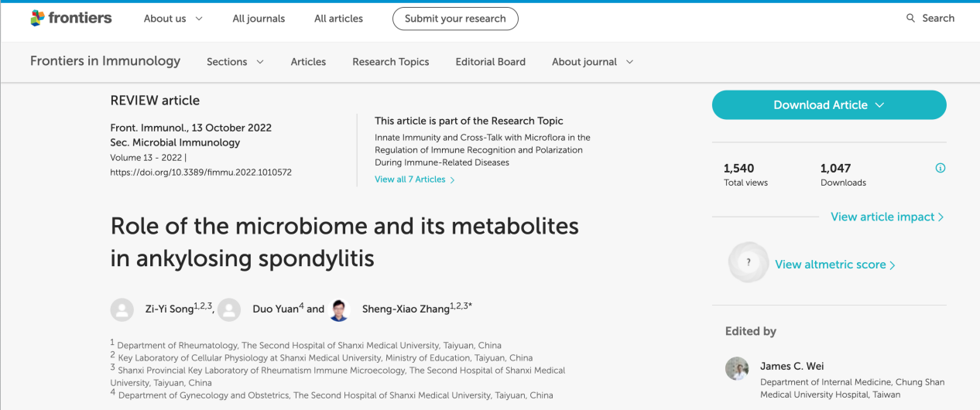Go to All journals menu
Viewport: 980px width, 410px height.
coord(259,19)
